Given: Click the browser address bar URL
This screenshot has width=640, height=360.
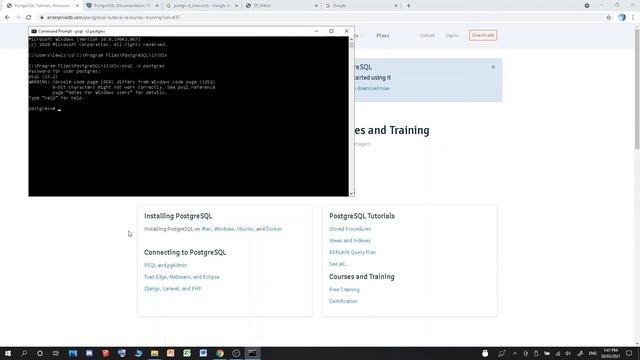Looking at the screenshot, I should pyautogui.click(x=113, y=18).
